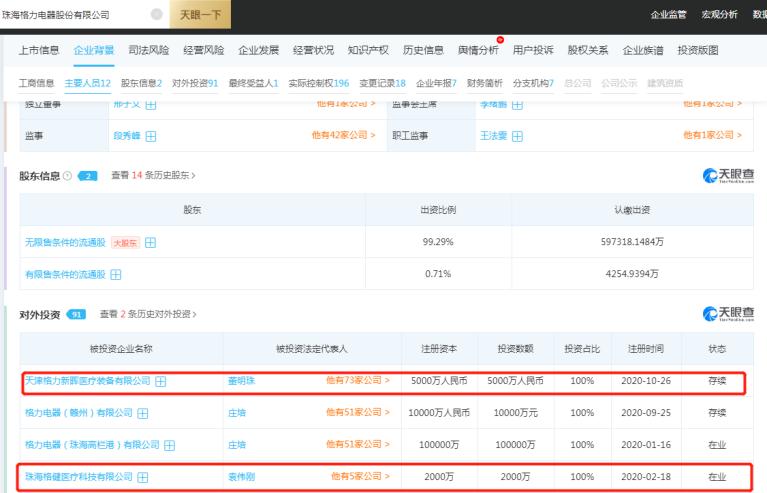767x493 pixels.
Task: Click the info icon next to 股东信息
Action: tap(68, 176)
